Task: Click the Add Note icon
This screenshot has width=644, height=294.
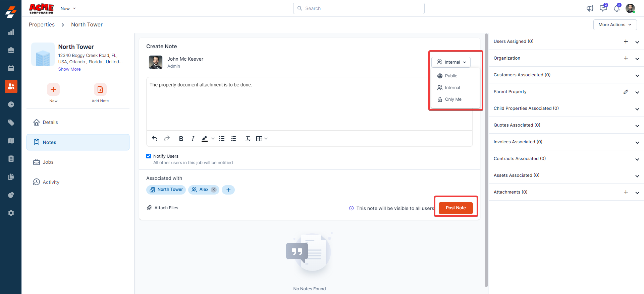Action: [x=100, y=89]
